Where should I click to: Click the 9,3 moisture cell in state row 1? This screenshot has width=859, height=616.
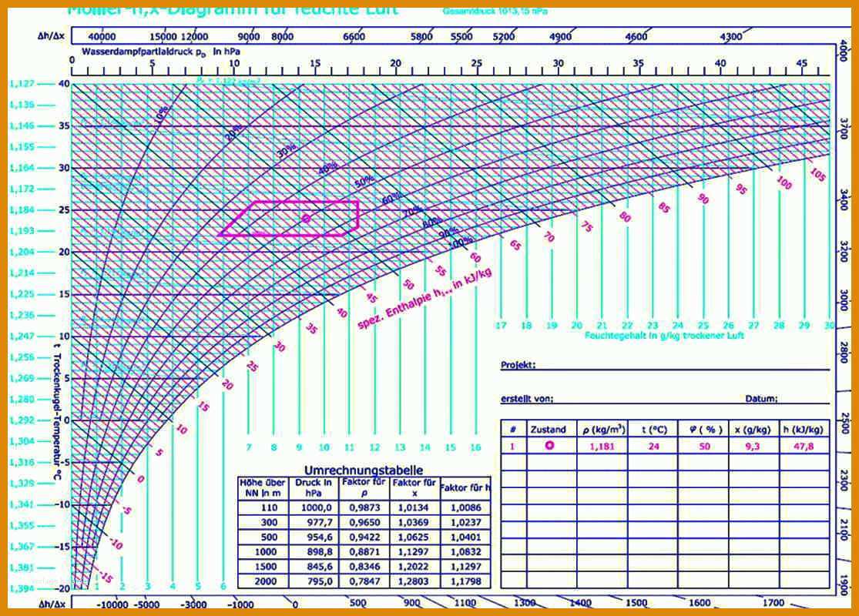753,447
